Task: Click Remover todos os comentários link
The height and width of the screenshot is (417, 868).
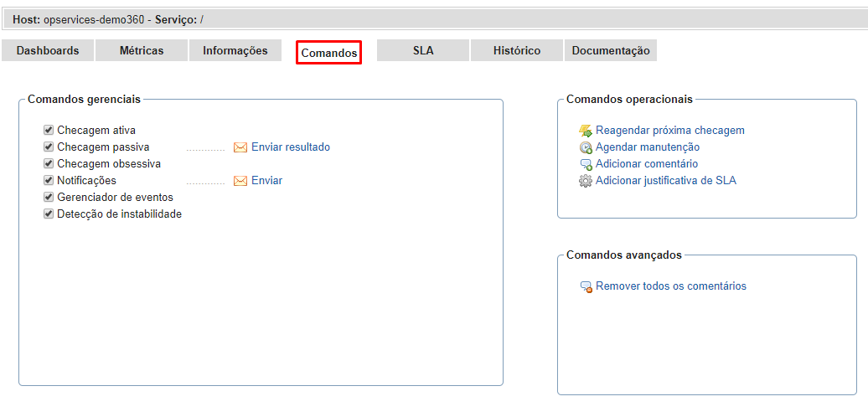Action: click(x=671, y=286)
